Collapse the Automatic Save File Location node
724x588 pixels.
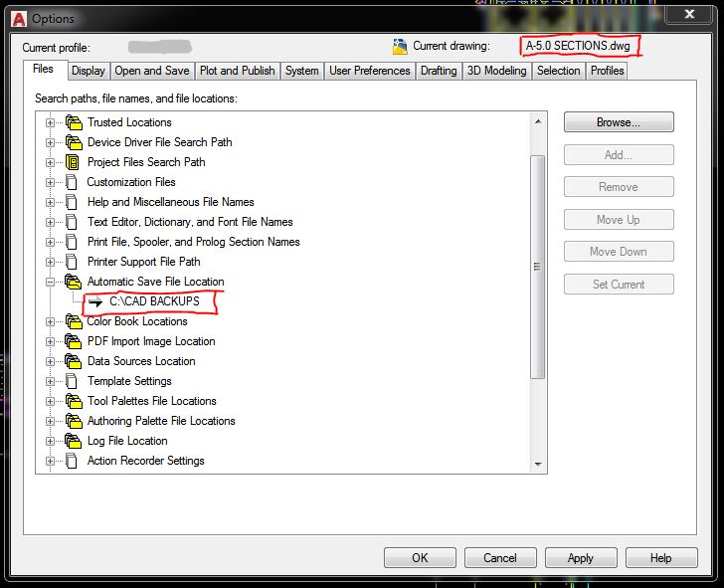tap(50, 282)
